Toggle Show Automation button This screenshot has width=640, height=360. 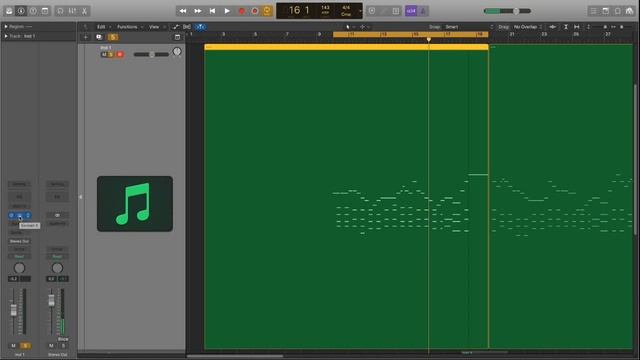[176, 27]
